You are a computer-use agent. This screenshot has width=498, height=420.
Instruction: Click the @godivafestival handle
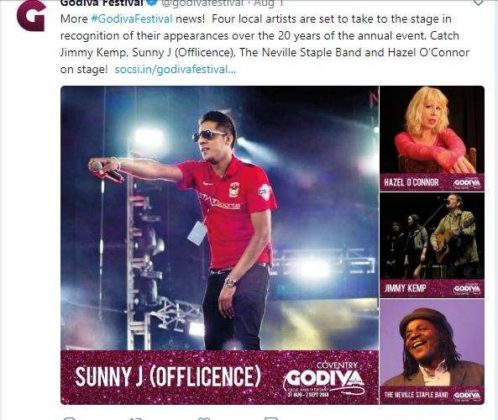click(x=203, y=3)
